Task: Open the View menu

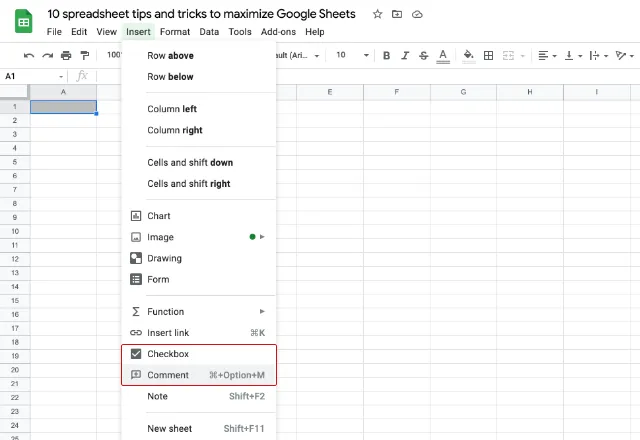Action: coord(107,32)
